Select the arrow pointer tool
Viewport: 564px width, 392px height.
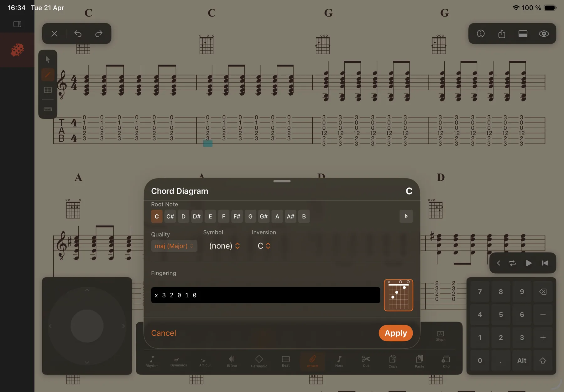(48, 59)
